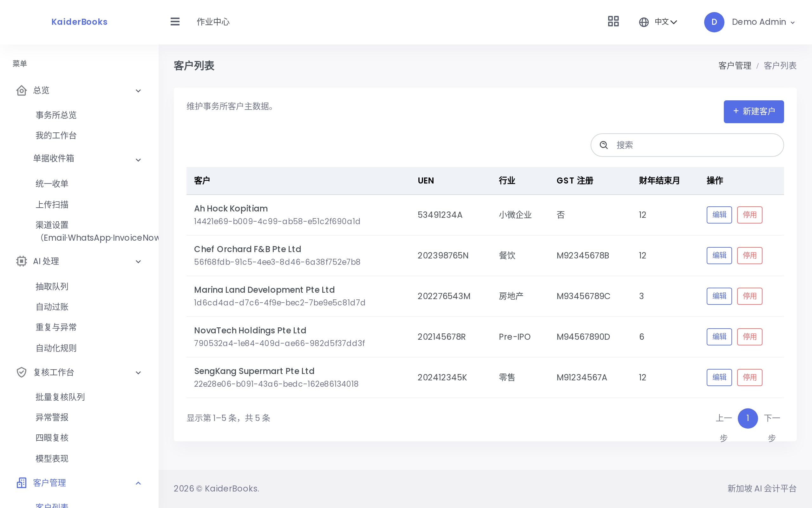Collapse the 总览 menu chevron

tap(138, 91)
